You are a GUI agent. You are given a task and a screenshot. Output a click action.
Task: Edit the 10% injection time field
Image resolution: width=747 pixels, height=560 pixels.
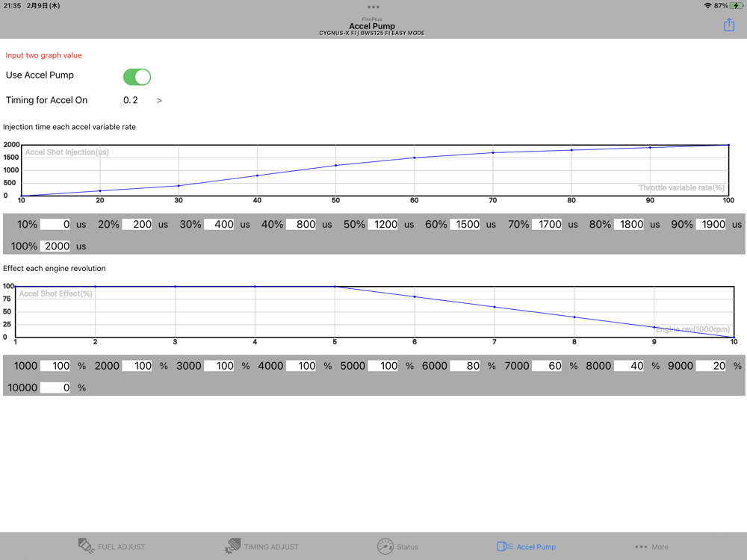(x=55, y=224)
